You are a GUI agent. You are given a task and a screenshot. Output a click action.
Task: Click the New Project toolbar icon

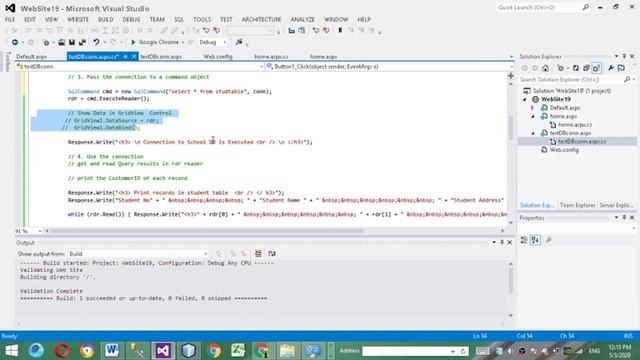click(x=46, y=42)
